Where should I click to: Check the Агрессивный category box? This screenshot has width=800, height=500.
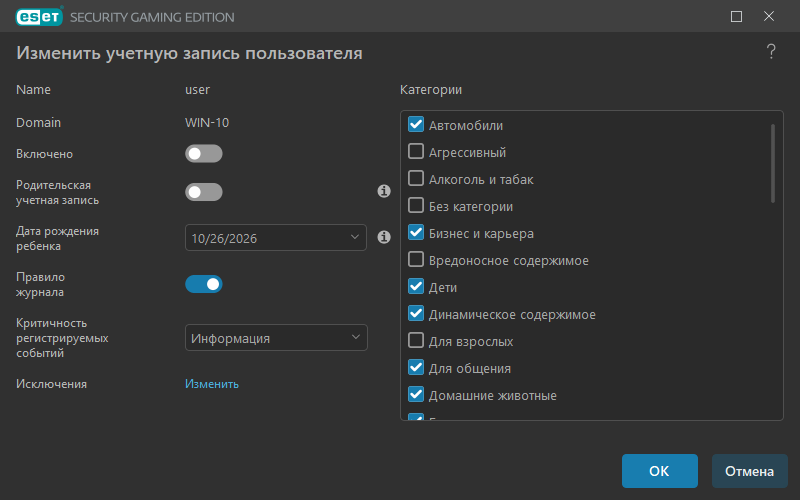pyautogui.click(x=416, y=151)
